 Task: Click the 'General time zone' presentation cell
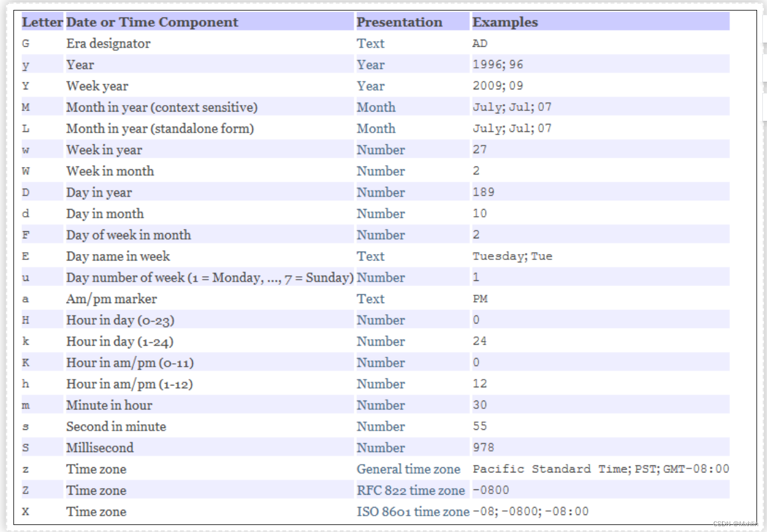pyautogui.click(x=408, y=469)
